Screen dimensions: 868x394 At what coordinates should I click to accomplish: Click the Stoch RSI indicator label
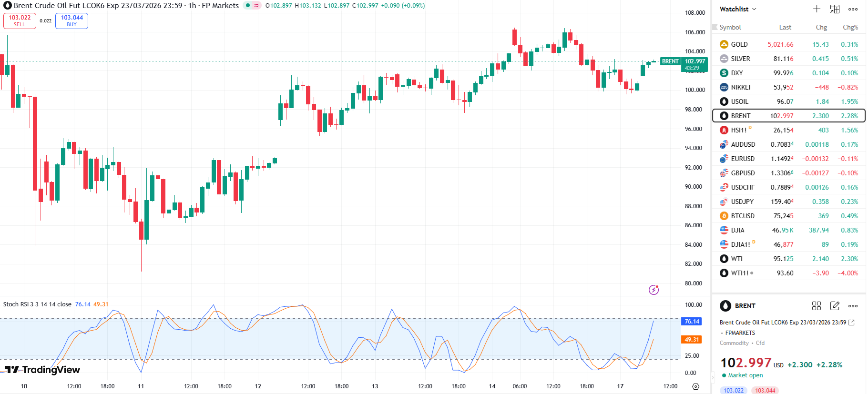(x=37, y=304)
